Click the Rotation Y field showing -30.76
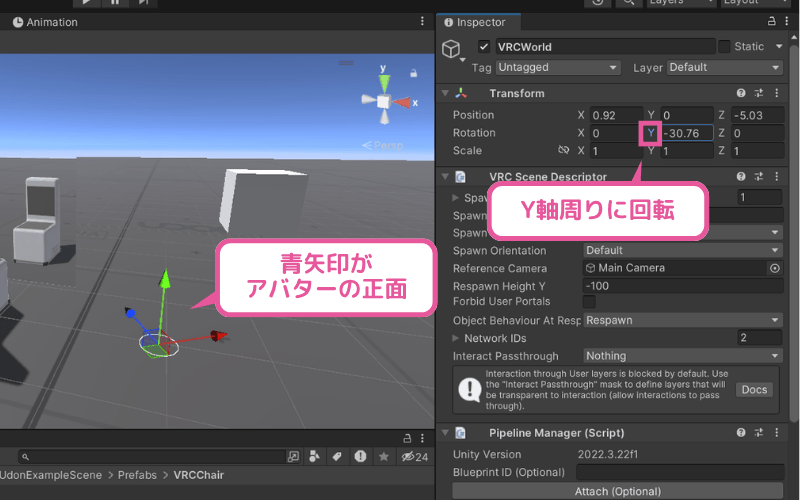This screenshot has width=800, height=500. click(687, 133)
